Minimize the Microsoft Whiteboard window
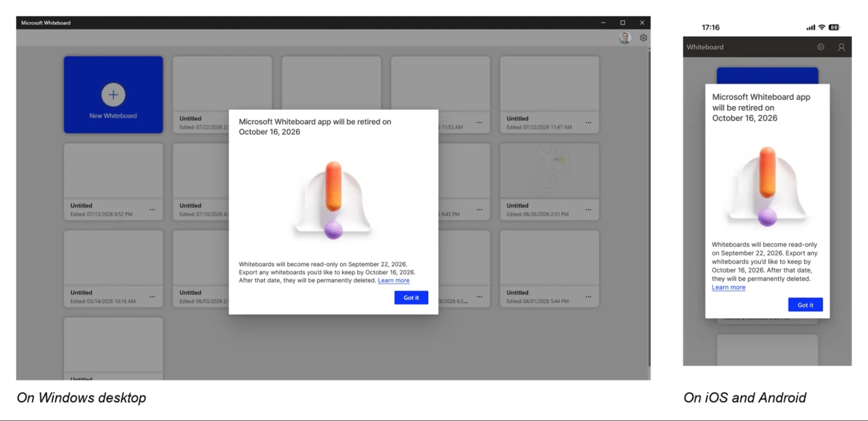The height and width of the screenshot is (421, 868). pyautogui.click(x=603, y=23)
